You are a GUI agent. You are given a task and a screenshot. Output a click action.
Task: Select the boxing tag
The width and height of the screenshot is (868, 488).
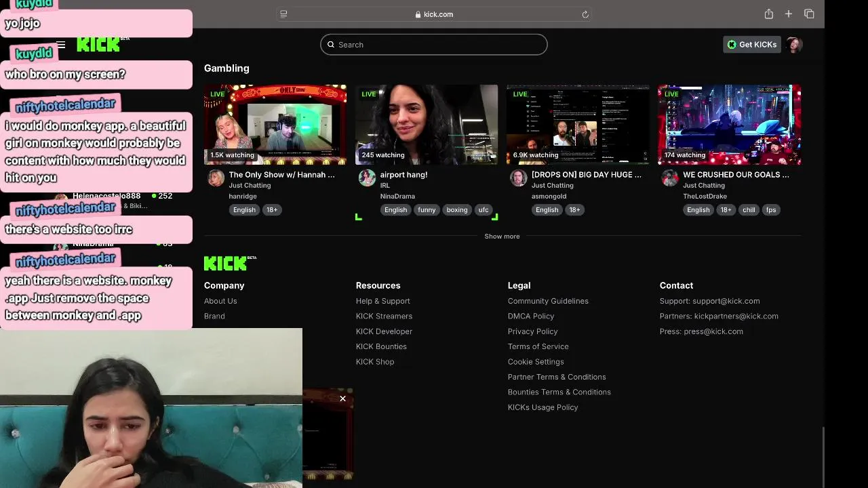(457, 210)
